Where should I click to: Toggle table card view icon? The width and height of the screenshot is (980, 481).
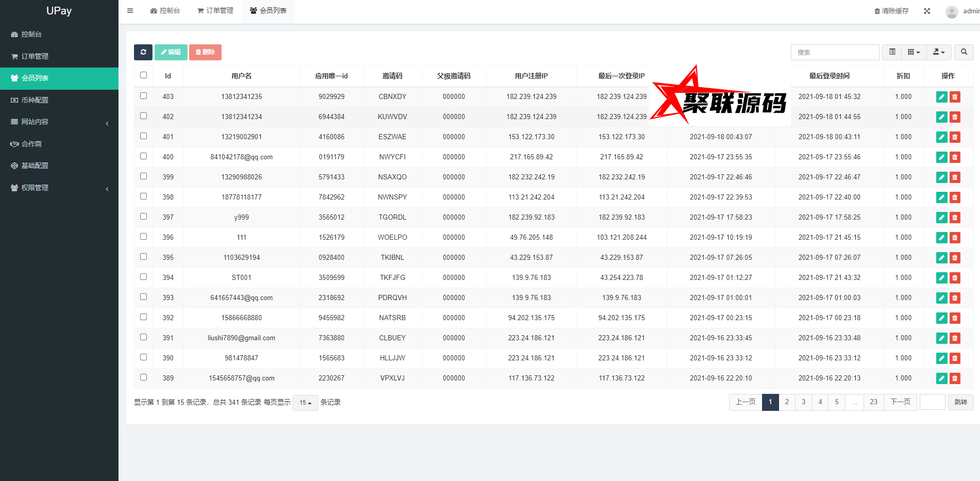892,52
